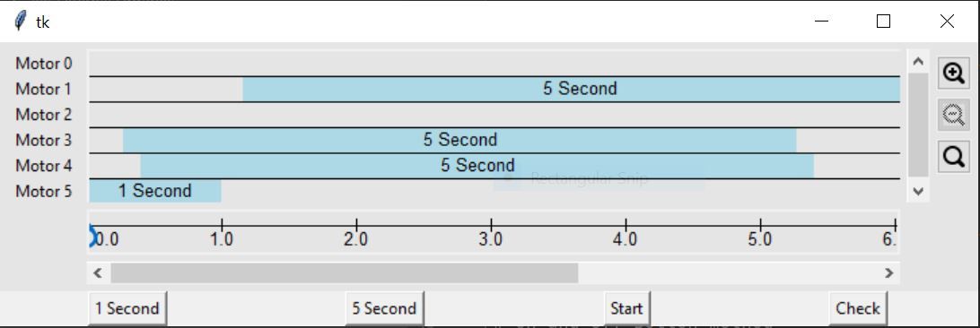Select the 1 Second block on Motor 5
The height and width of the screenshot is (328, 980).
click(x=155, y=191)
